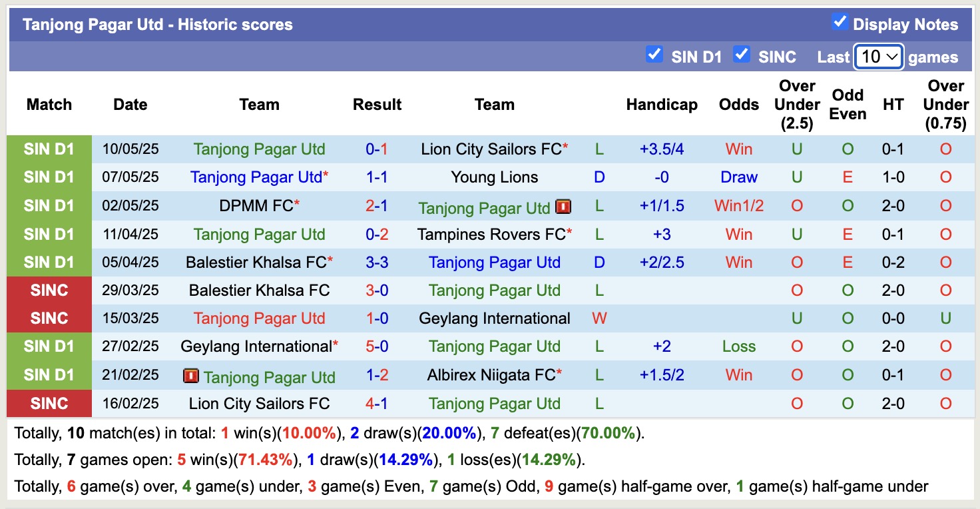Click the 0-1 result of the Lion City Sailors match

[377, 149]
